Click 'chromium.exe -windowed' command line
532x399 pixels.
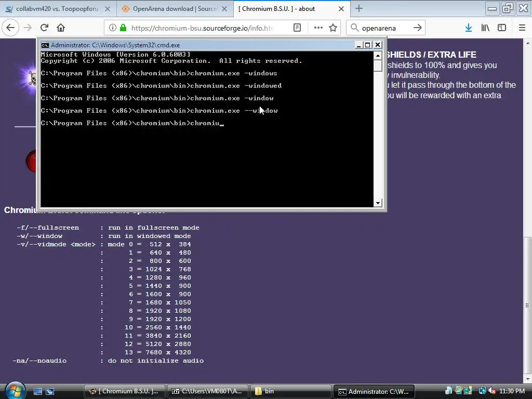[236, 86]
